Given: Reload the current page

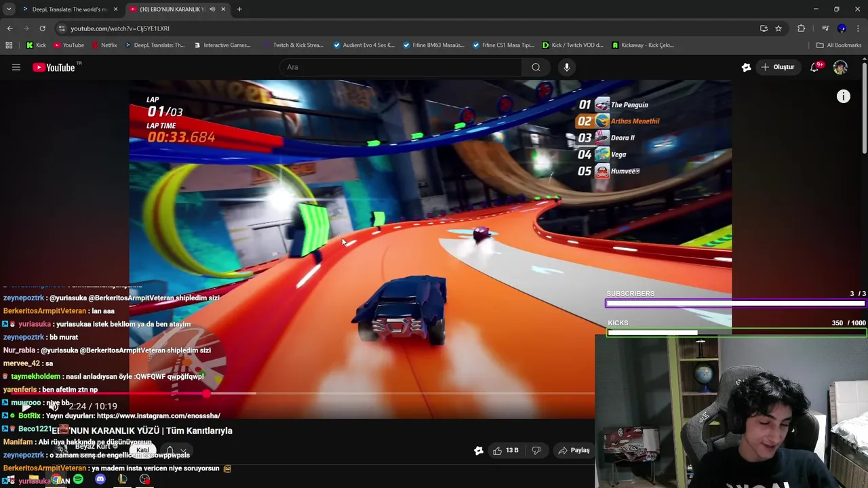Looking at the screenshot, I should pos(42,28).
